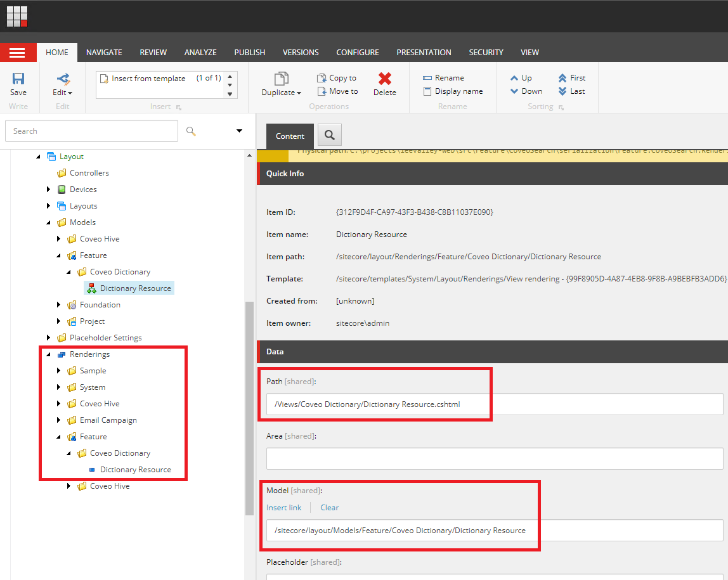Open the PUBLISH ribbon tab
Image resolution: width=728 pixels, height=580 pixels.
250,53
